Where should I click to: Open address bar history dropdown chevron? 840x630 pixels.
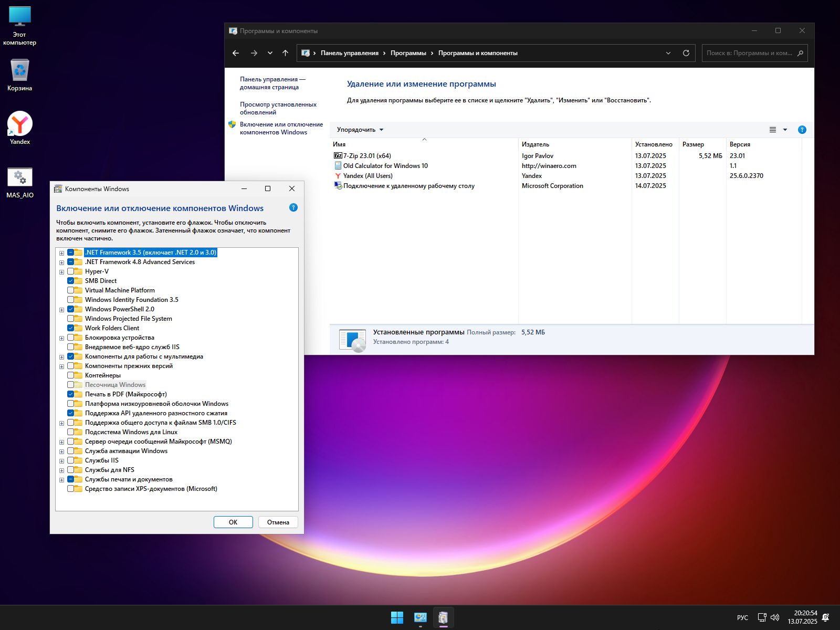point(668,53)
